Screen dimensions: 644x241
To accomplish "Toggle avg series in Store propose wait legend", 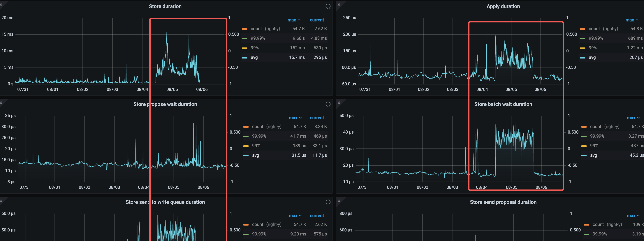I will (256, 155).
